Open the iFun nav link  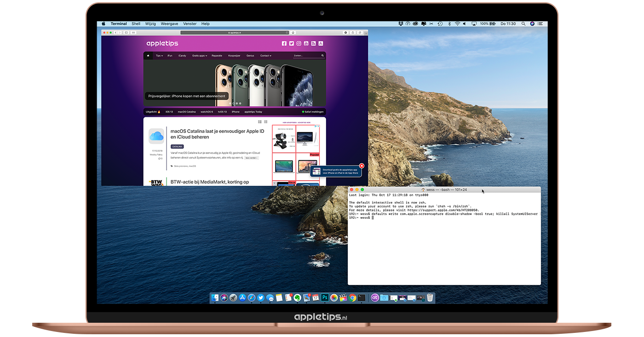(170, 56)
